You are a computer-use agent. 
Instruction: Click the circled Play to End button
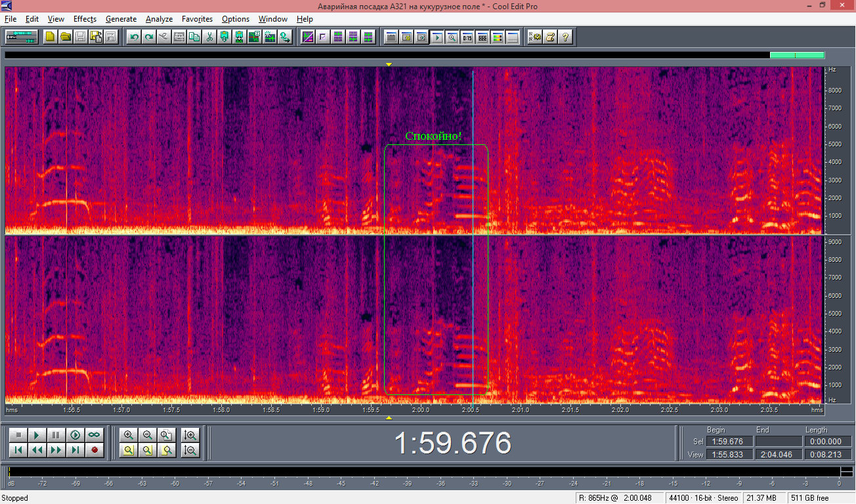tap(75, 434)
